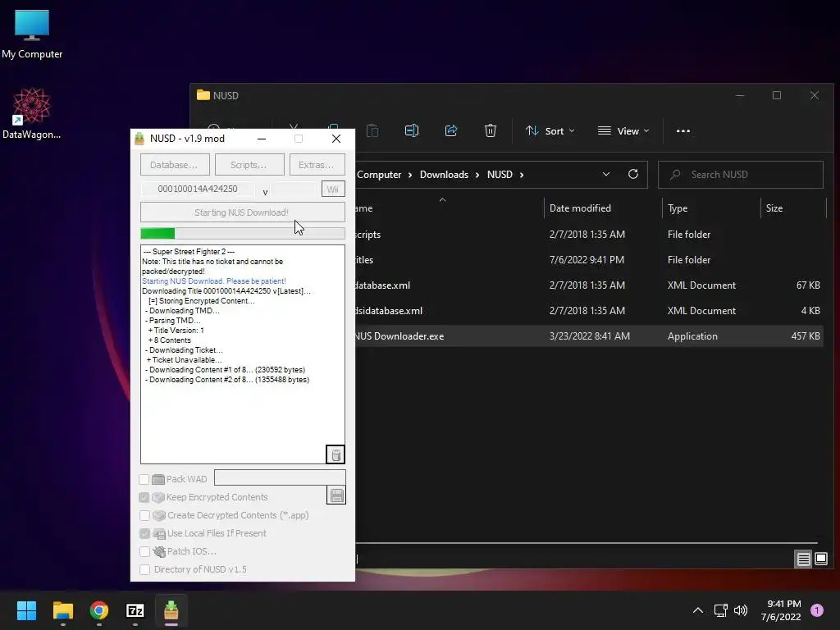Viewport: 840px width, 630px height.
Task: Click 'Downloading Content #2 of 8' log line
Action: (227, 380)
